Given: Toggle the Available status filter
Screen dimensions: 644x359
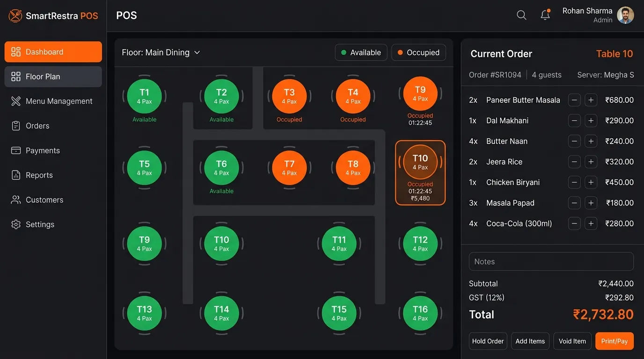Looking at the screenshot, I should 361,52.
